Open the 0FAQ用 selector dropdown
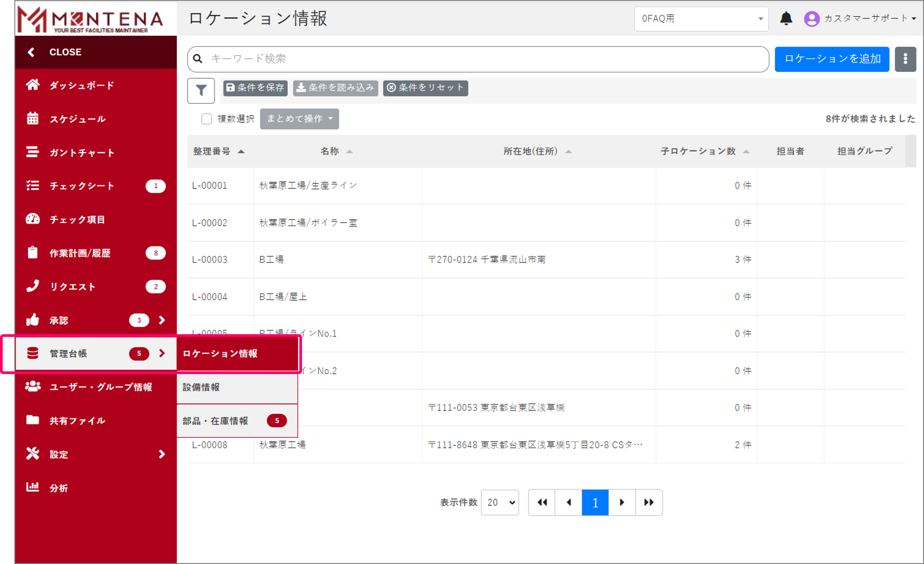 701,19
